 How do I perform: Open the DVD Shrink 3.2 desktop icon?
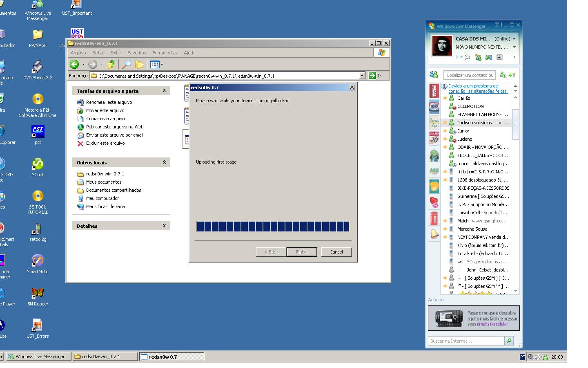tap(38, 70)
